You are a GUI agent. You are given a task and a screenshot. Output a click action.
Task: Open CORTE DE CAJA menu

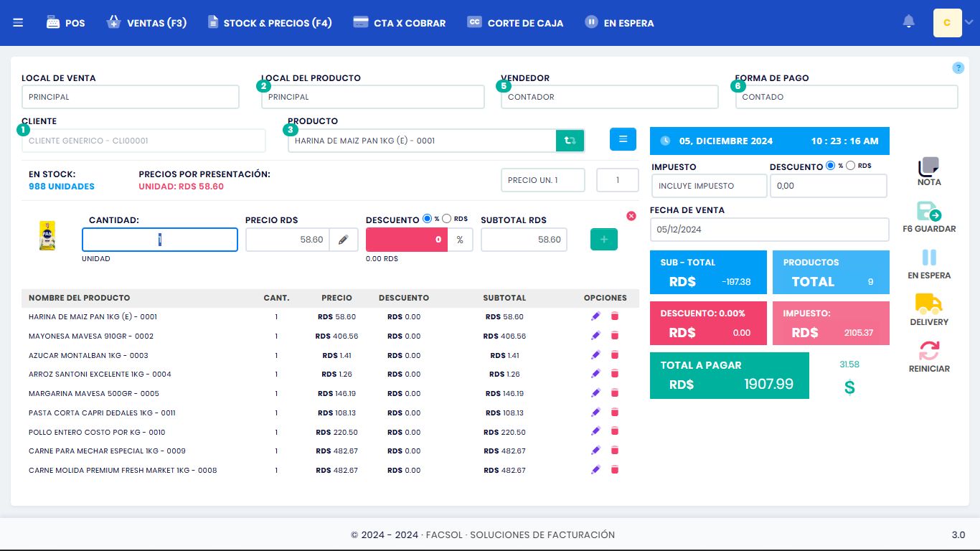[515, 23]
